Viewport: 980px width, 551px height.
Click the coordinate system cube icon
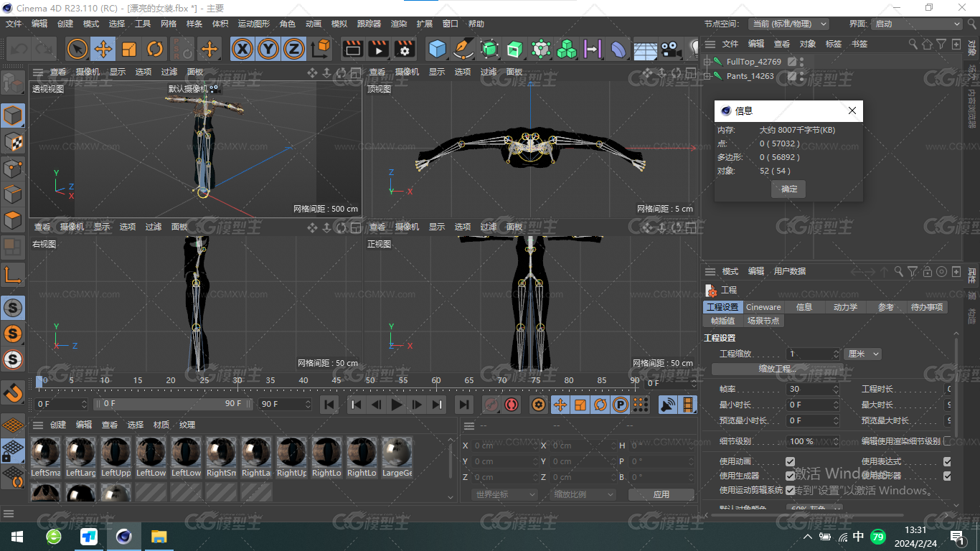321,49
